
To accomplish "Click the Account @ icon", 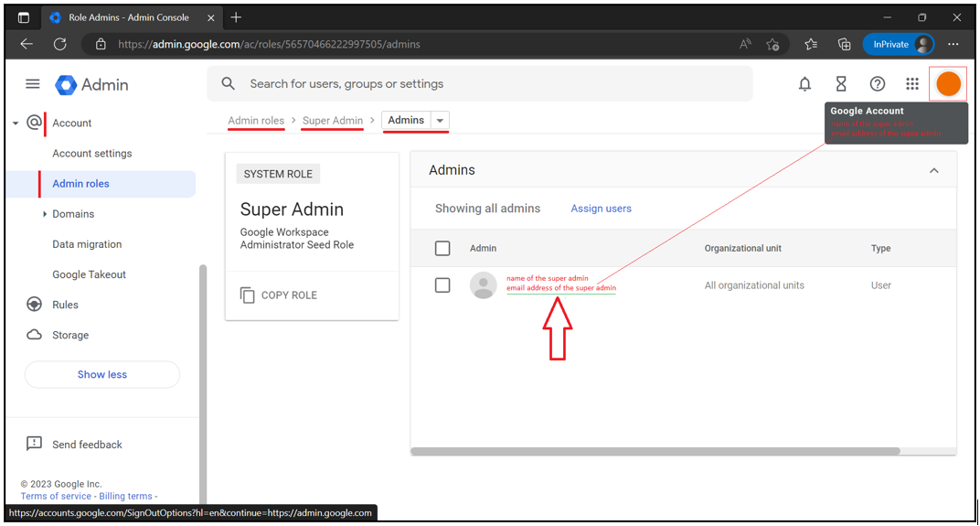I will click(x=35, y=123).
